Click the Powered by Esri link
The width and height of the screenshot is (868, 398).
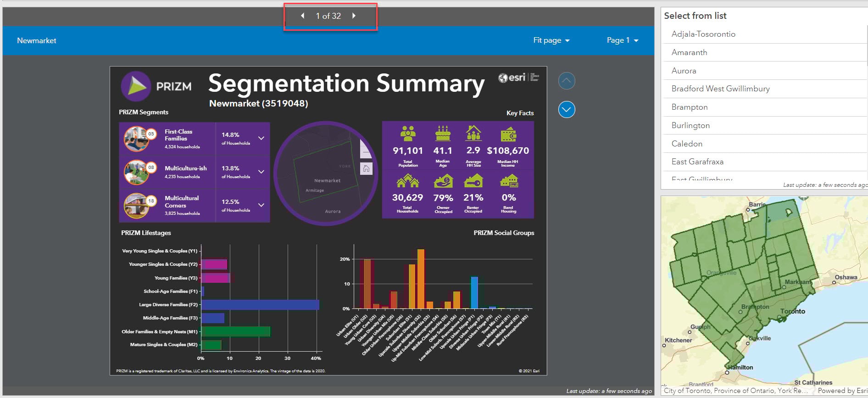click(x=842, y=391)
